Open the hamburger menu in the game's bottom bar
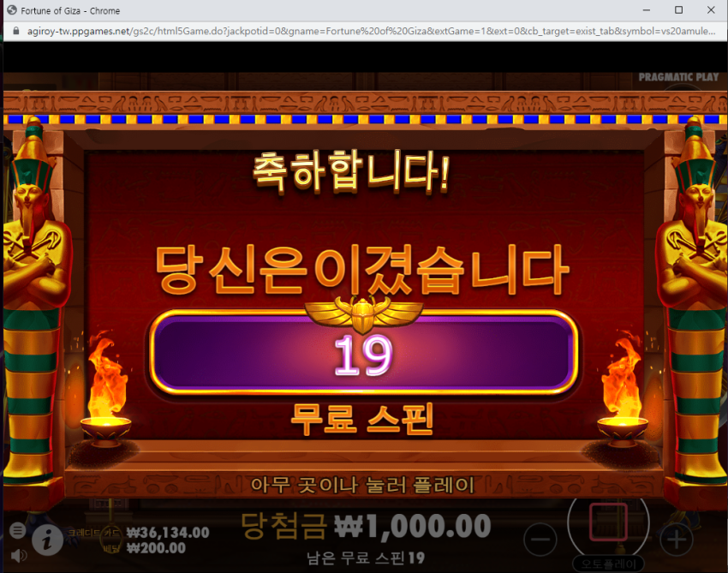This screenshot has height=573, width=728. tap(18, 530)
